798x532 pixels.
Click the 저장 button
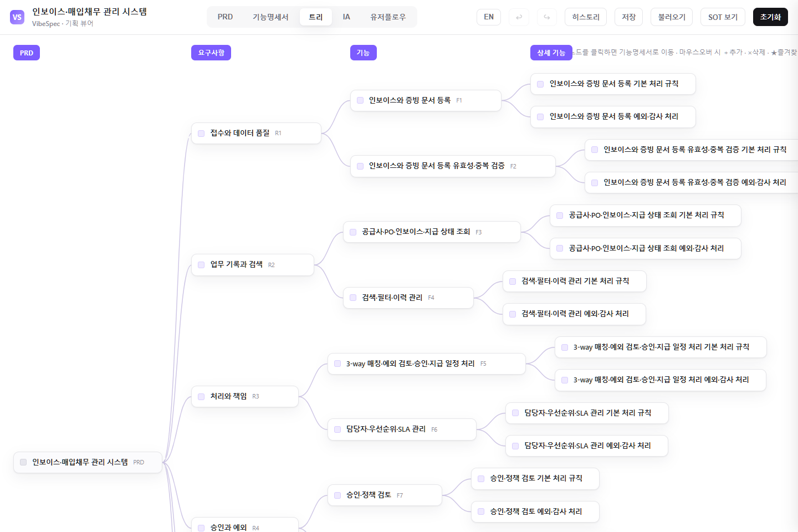[x=628, y=17]
